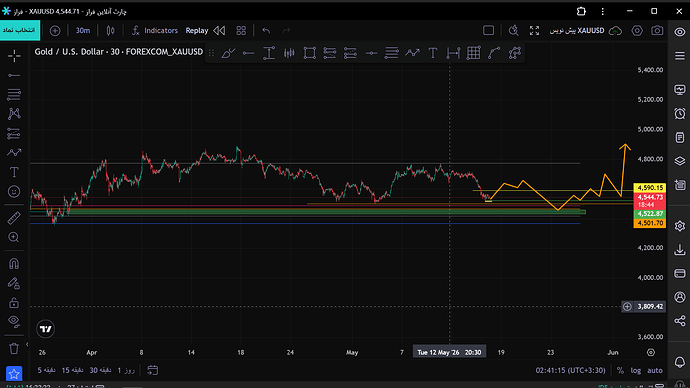The width and height of the screenshot is (690, 388).
Task: Open the go to date calendar icon
Action: pos(152,370)
